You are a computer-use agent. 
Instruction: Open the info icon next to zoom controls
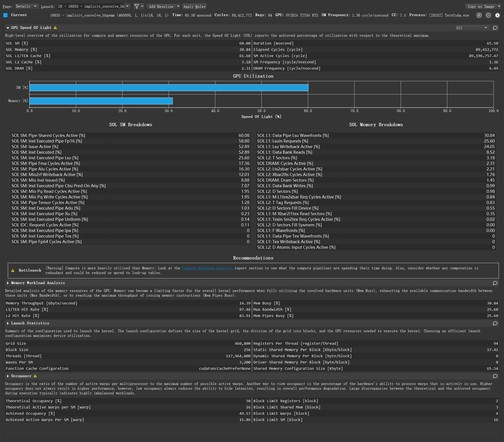497,15
